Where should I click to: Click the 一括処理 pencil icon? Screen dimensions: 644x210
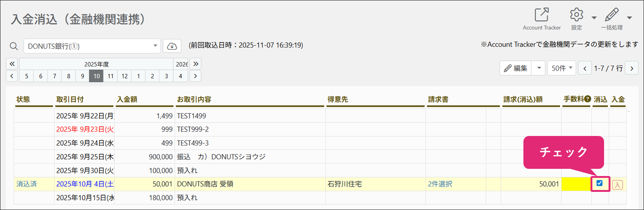(612, 15)
